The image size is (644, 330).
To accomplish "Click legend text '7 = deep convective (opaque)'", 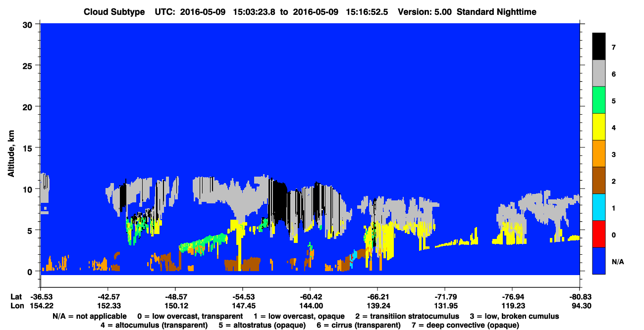I will [x=466, y=325].
